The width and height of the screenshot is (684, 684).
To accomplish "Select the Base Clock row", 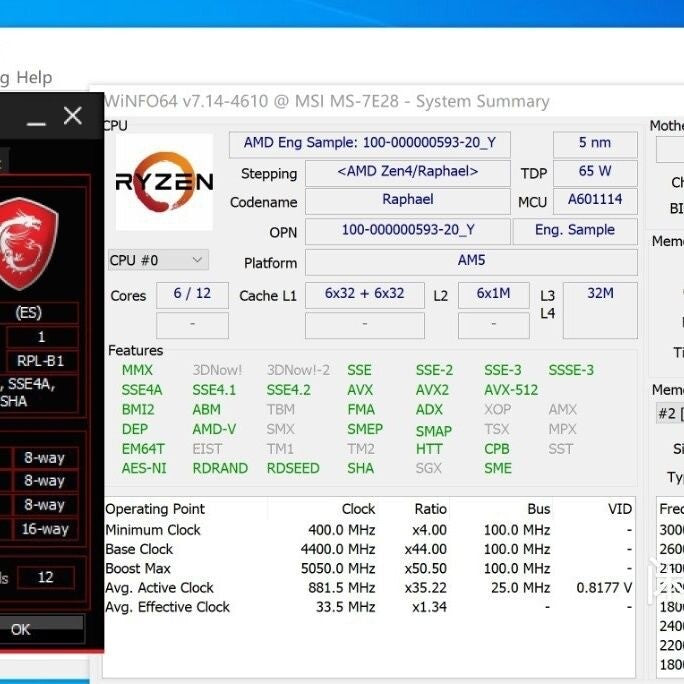I will 368,549.
